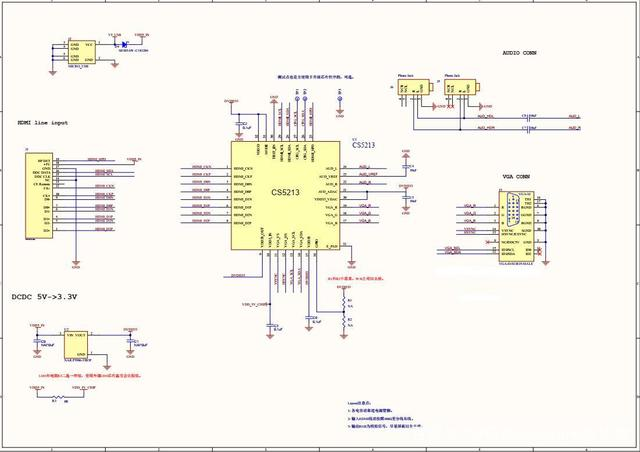Select the layout notes heading at bottom

(359, 403)
